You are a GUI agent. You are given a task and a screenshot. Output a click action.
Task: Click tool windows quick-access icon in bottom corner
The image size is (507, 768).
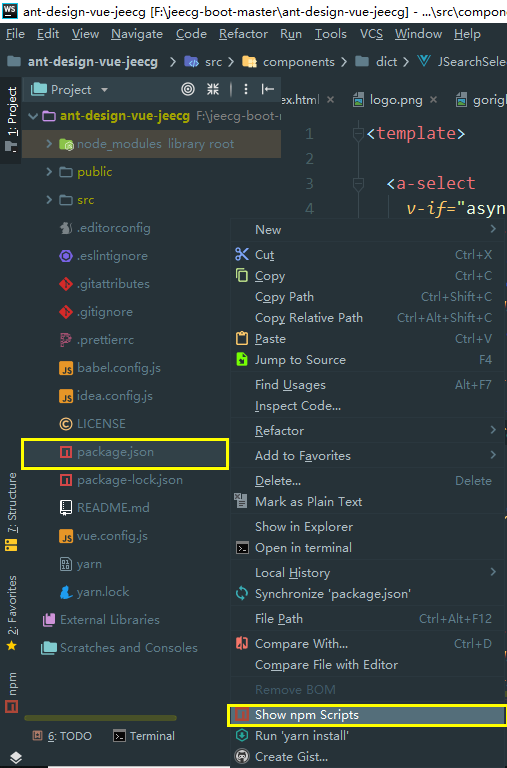point(16,757)
